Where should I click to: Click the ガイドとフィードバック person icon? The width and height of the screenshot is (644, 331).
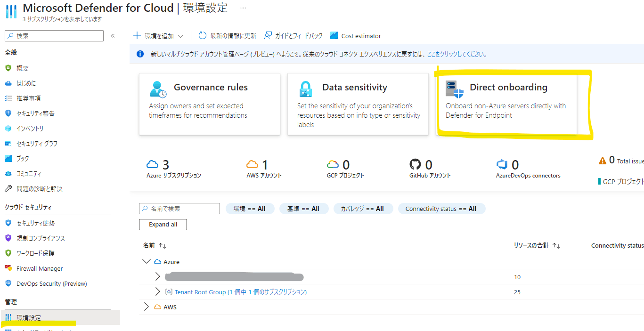tap(268, 36)
